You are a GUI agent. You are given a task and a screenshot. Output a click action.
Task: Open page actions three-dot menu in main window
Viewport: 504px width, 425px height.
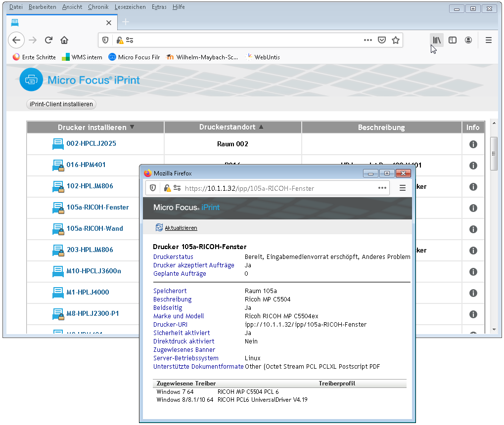coord(367,40)
